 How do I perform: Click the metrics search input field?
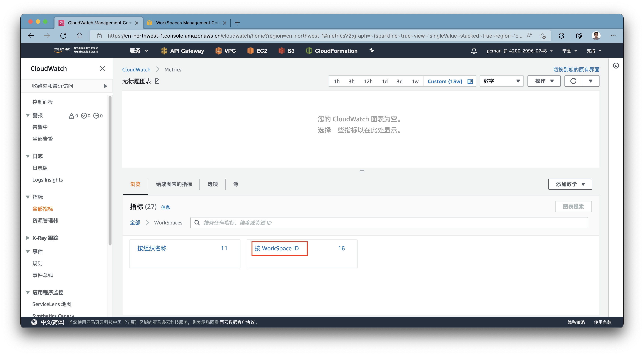click(389, 223)
